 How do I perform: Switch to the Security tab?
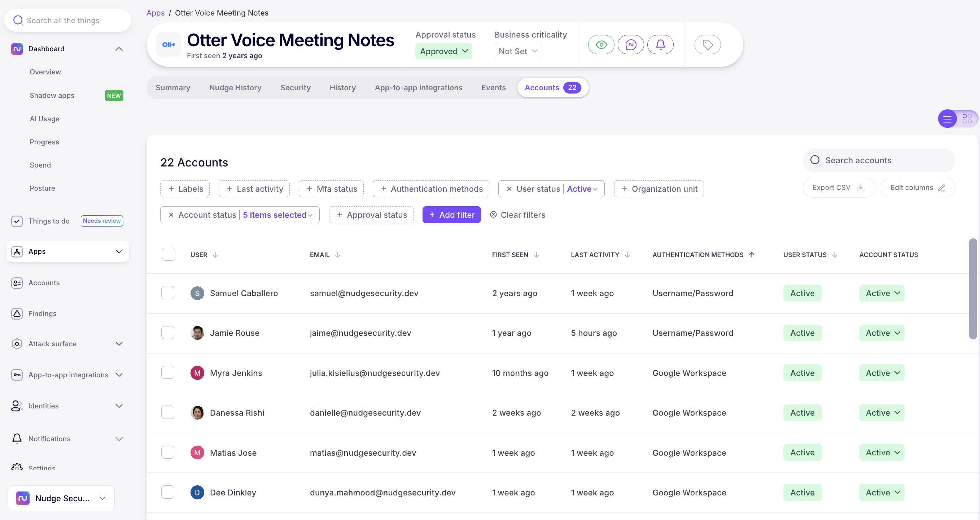[295, 87]
